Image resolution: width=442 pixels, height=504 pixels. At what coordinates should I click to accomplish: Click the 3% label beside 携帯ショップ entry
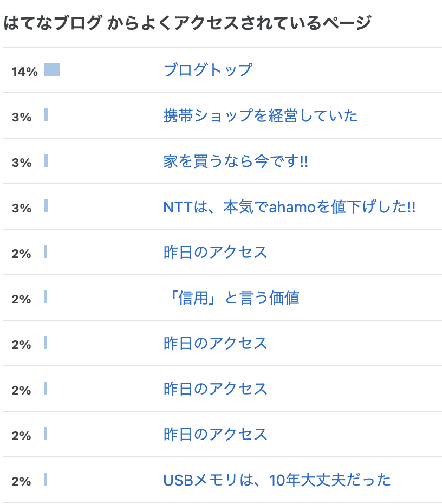(x=22, y=117)
